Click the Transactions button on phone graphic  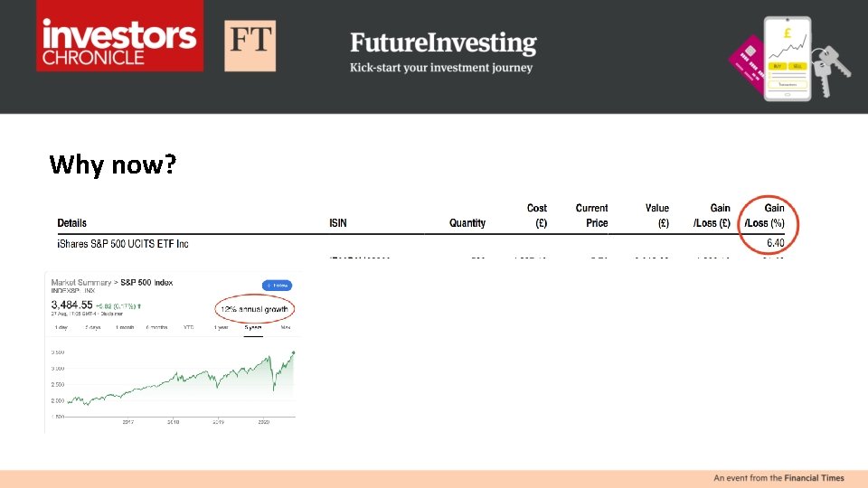coord(788,82)
